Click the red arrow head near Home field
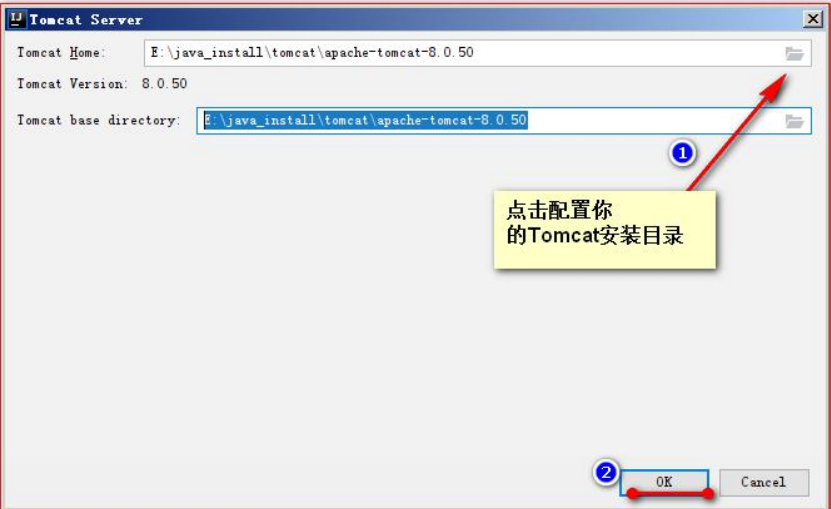Screen dimensions: 831x509 coord(775,88)
